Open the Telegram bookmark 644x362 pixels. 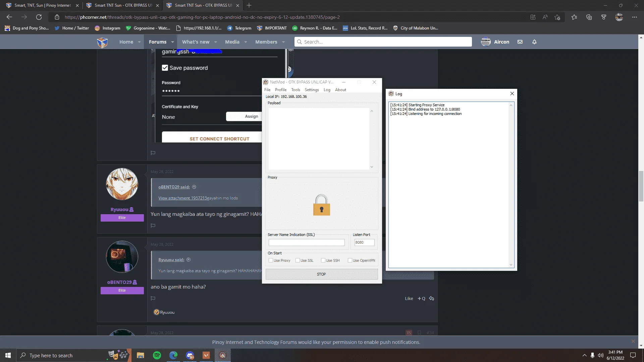(x=239, y=28)
